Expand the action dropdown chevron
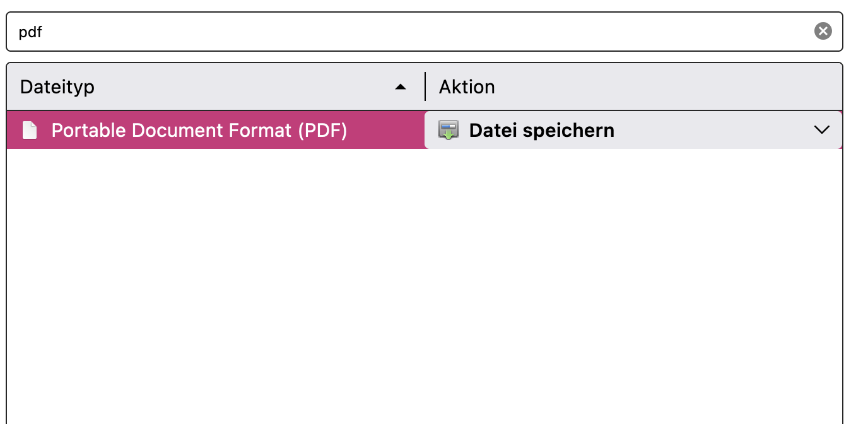Viewport: 868px width, 424px height. click(x=821, y=131)
